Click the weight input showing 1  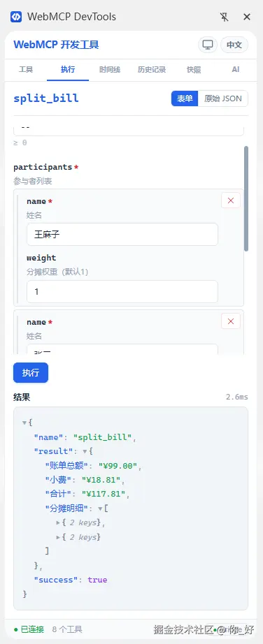click(122, 291)
